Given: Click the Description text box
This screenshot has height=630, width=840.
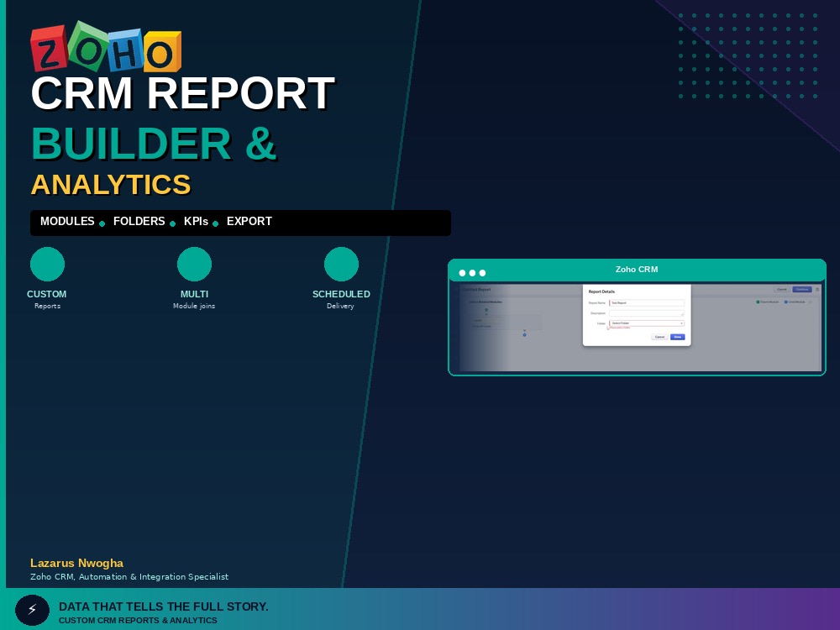Looking at the screenshot, I should (647, 313).
